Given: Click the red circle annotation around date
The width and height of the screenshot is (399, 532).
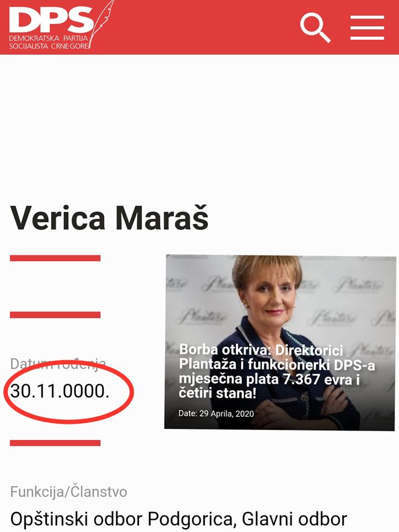Looking at the screenshot, I should point(69,392).
